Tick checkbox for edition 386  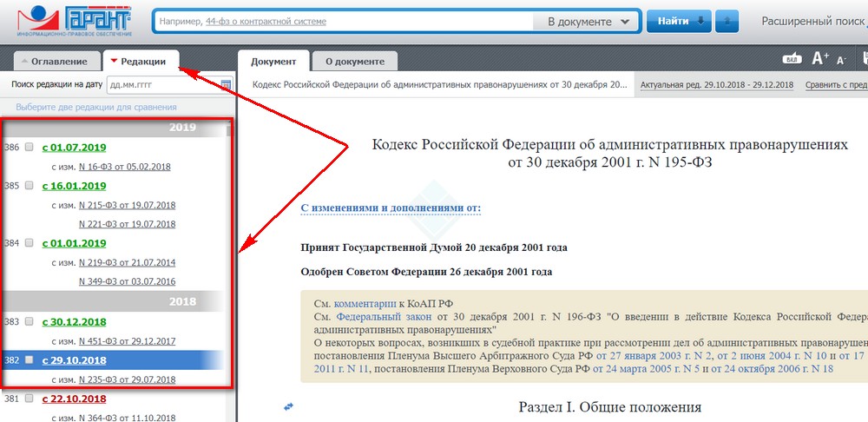30,148
